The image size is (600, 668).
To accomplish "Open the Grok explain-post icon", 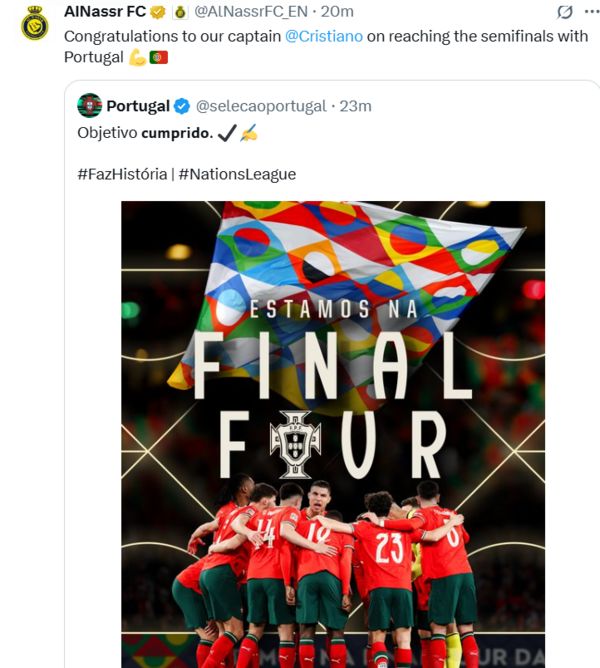I will (564, 13).
